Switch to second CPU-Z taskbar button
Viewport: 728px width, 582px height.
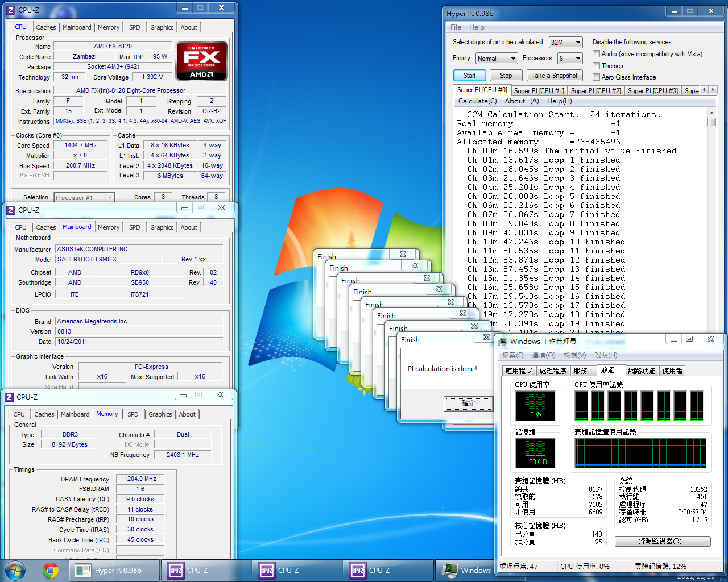coord(297,570)
